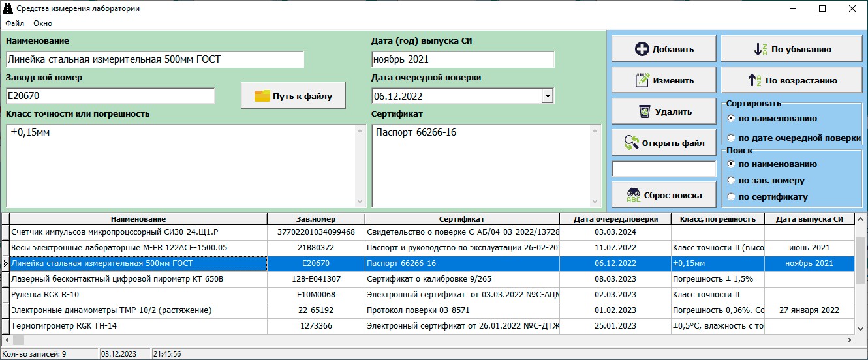
Task: Select sort by наименованию radio button
Action: pos(731,119)
